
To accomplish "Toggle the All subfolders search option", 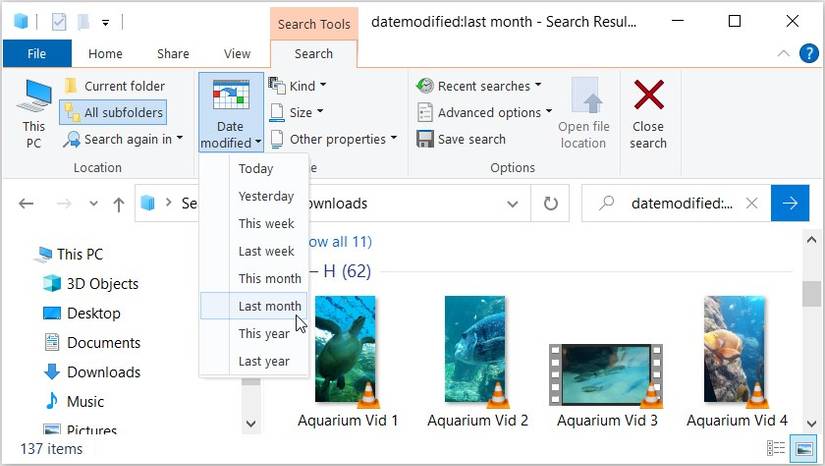I will (113, 113).
